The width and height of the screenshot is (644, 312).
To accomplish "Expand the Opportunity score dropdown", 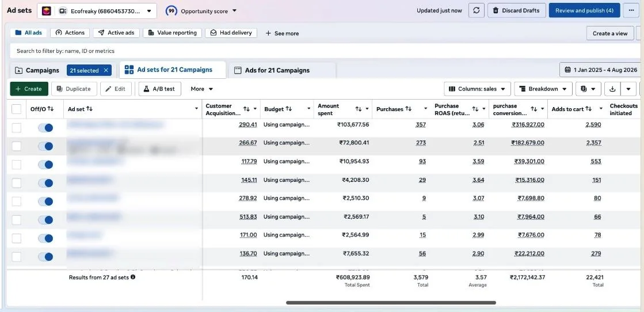I will pos(234,11).
